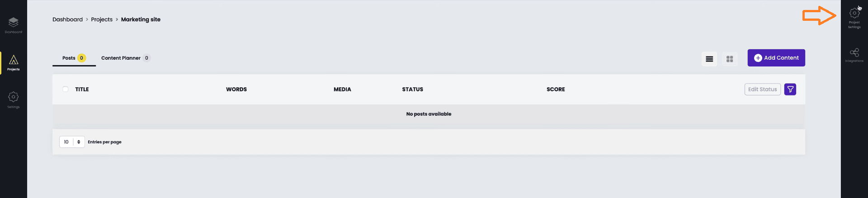Click the STATUS column header
868x198 pixels.
[x=413, y=90]
